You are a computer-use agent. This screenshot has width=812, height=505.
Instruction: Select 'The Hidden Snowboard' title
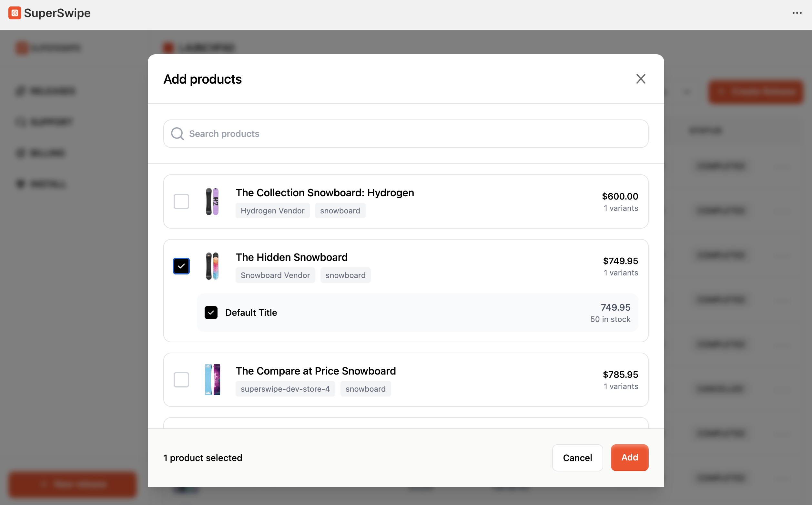tap(292, 257)
